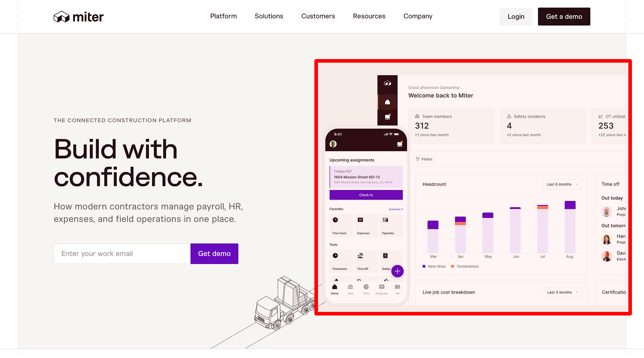644x358 pixels.
Task: Click the Get a demo button
Action: 564,17
